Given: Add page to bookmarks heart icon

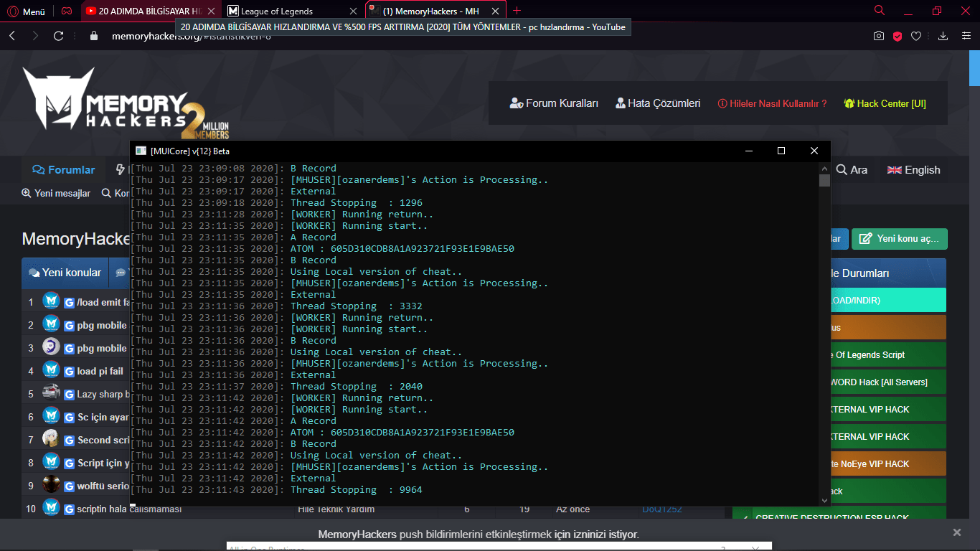Looking at the screenshot, I should 916,36.
